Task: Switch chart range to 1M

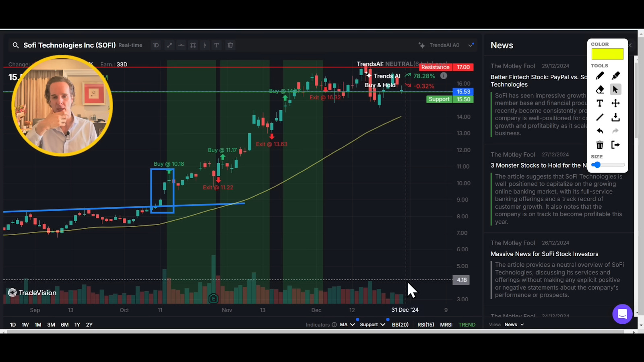Action: (x=38, y=325)
